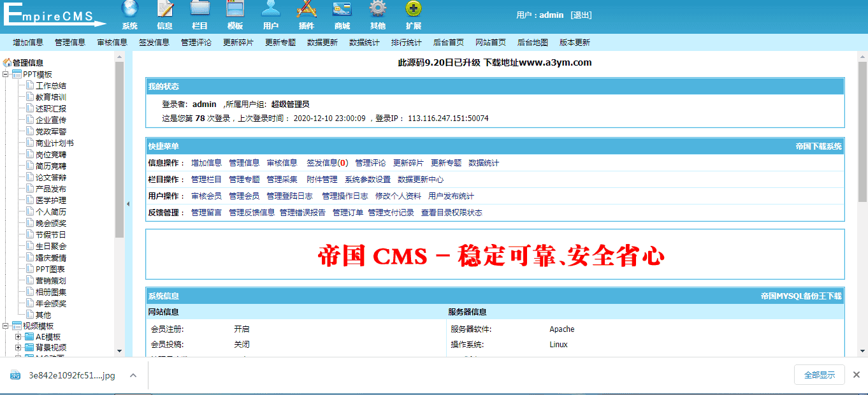The width and height of the screenshot is (868, 395).
Task: Open the 系统 globe icon
Action: click(x=130, y=8)
